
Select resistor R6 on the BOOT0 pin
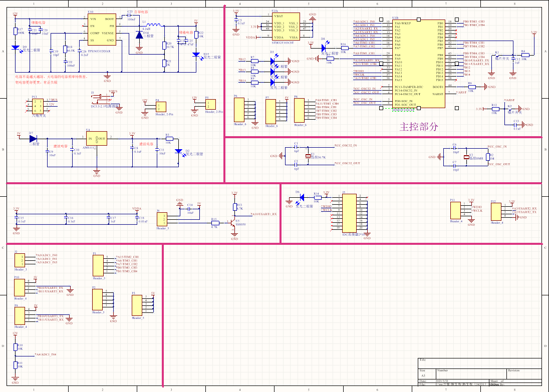[472, 87]
